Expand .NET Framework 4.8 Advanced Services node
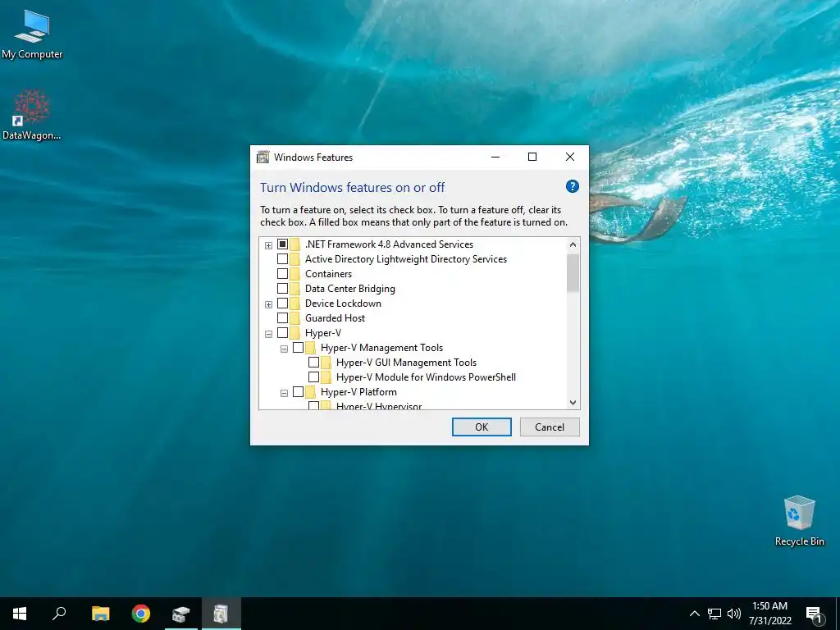 click(268, 245)
